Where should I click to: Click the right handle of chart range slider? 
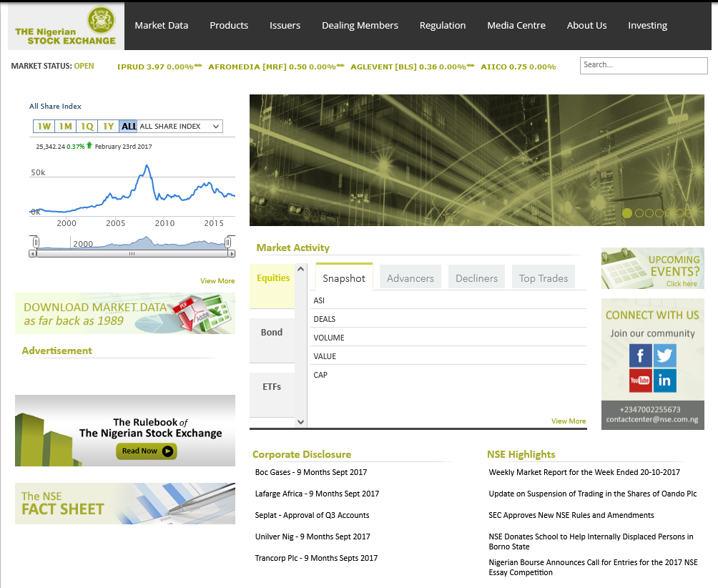[x=227, y=242]
